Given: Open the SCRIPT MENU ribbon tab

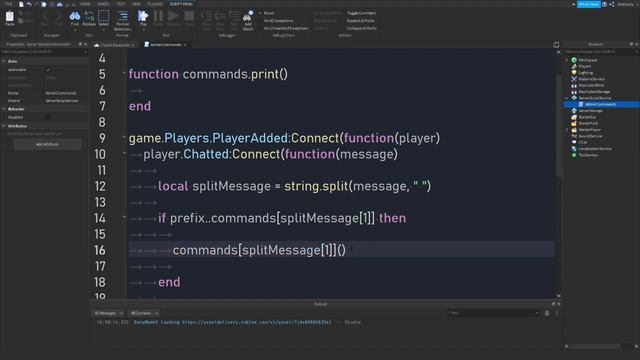Looking at the screenshot, I should [x=181, y=4].
